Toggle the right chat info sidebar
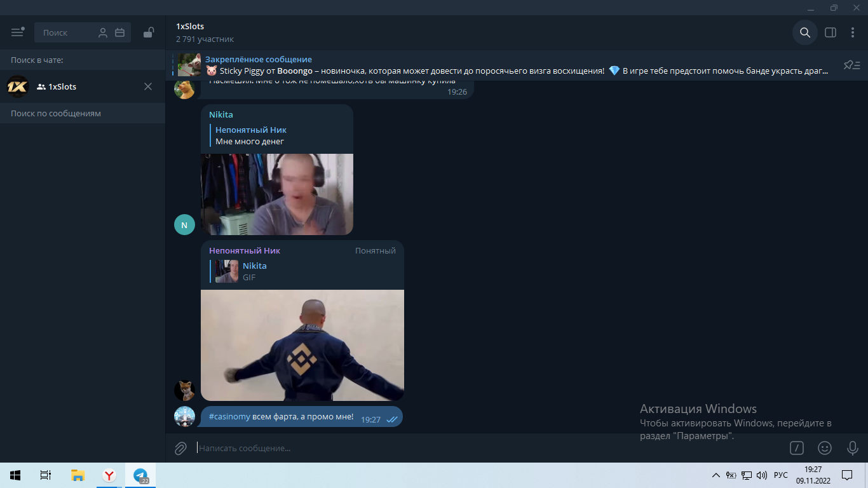Image resolution: width=868 pixels, height=488 pixels. (x=830, y=32)
